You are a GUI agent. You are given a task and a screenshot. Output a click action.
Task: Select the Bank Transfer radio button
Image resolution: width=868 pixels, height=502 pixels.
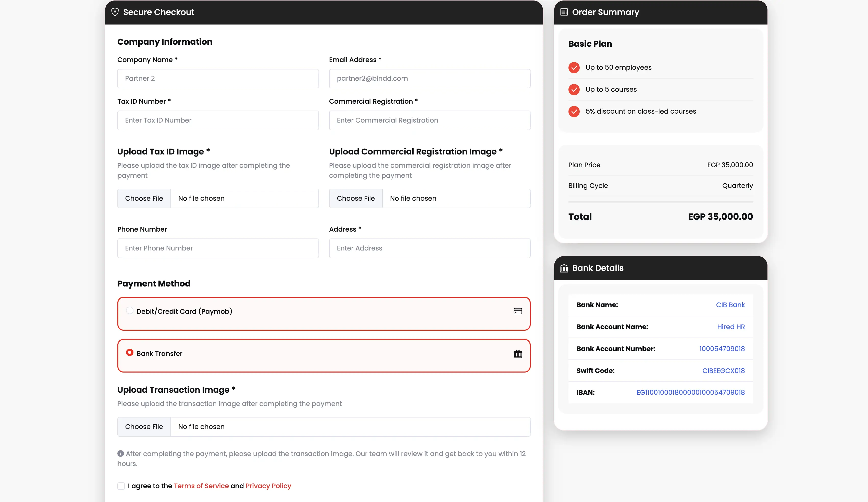130,352
